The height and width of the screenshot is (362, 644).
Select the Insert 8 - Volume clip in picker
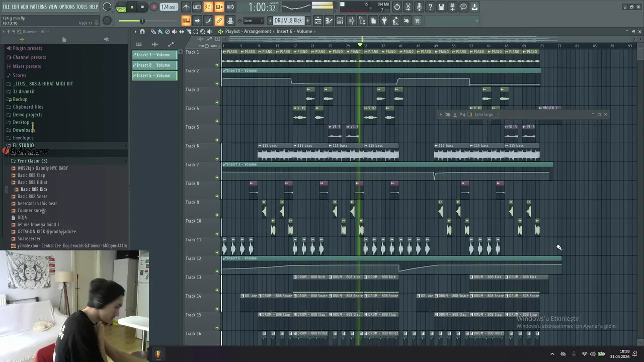click(x=154, y=65)
